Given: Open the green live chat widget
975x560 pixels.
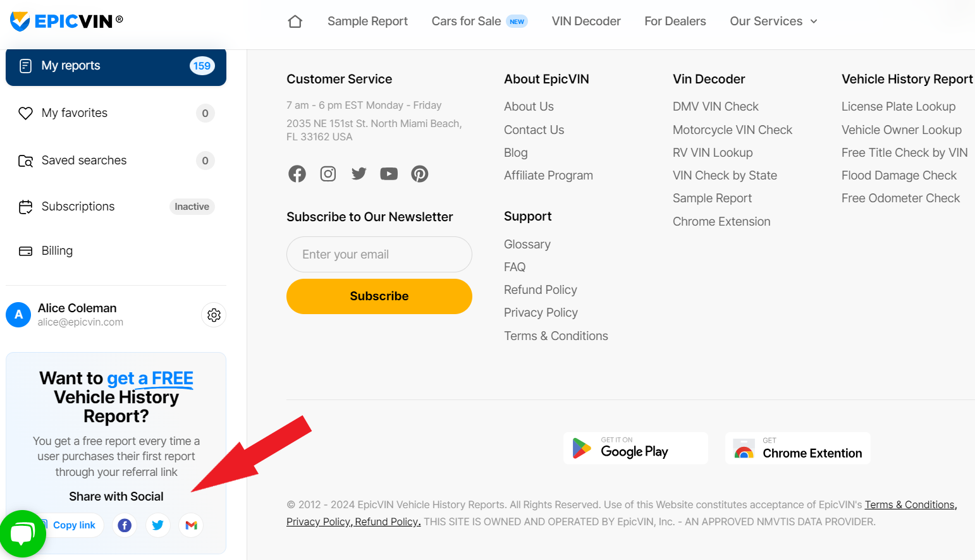Looking at the screenshot, I should 22,533.
